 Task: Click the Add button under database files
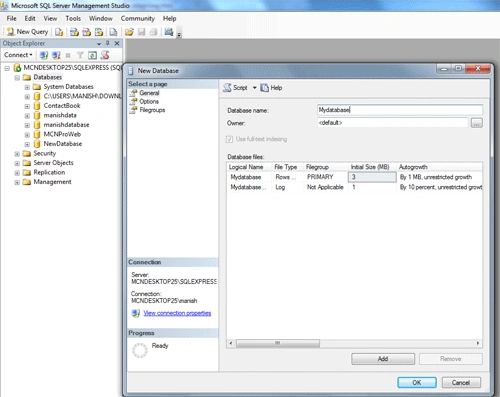(x=383, y=359)
